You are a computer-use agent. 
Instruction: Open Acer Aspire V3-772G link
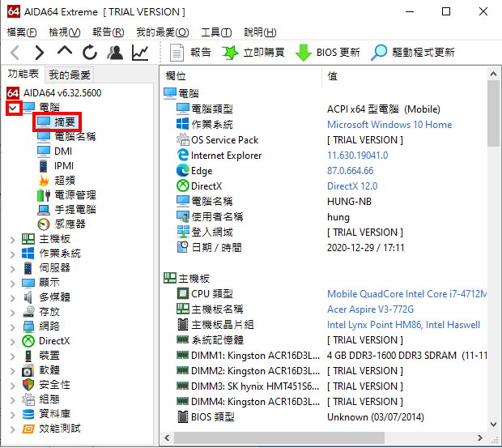click(370, 309)
